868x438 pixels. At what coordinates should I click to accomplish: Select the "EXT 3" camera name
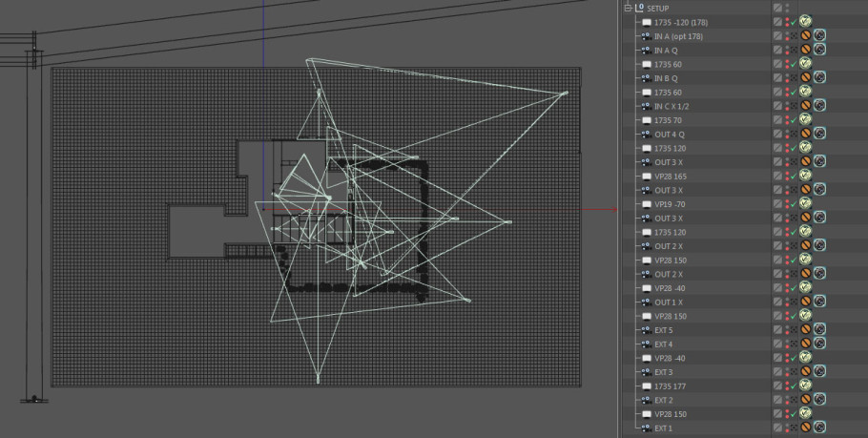664,372
